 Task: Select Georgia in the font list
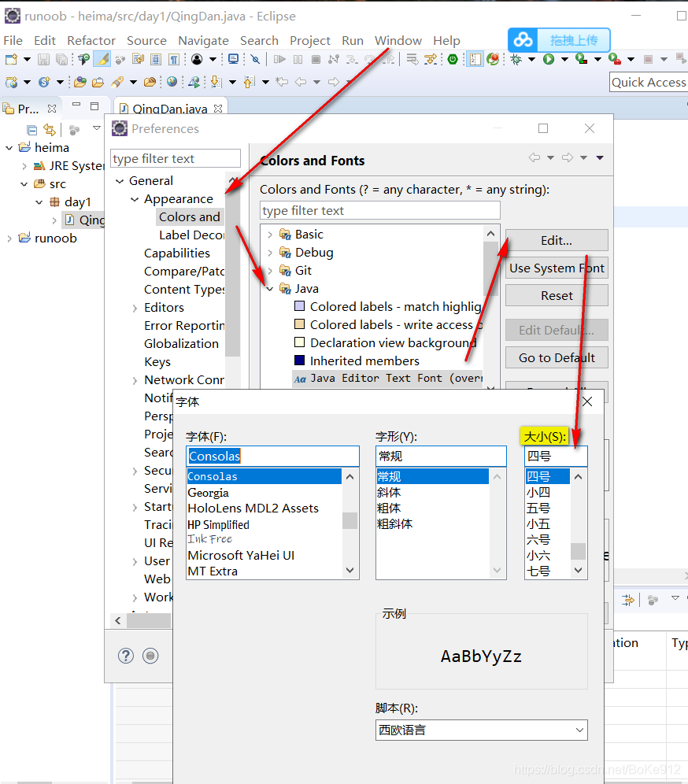pos(209,493)
